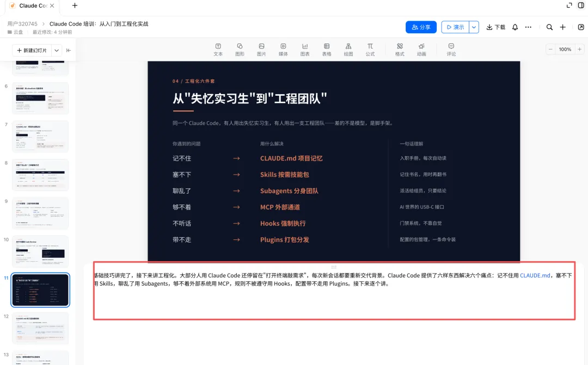Click the text Plugins 打包分发 on slide
Screen dimensions: 588x365
[285, 239]
